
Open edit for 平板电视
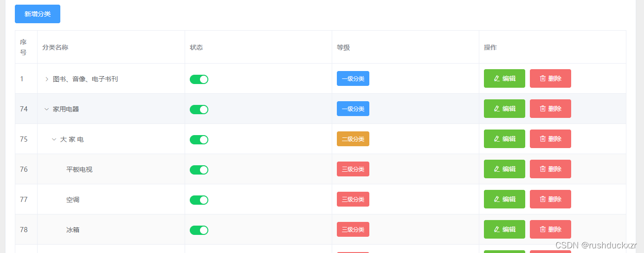click(x=504, y=169)
